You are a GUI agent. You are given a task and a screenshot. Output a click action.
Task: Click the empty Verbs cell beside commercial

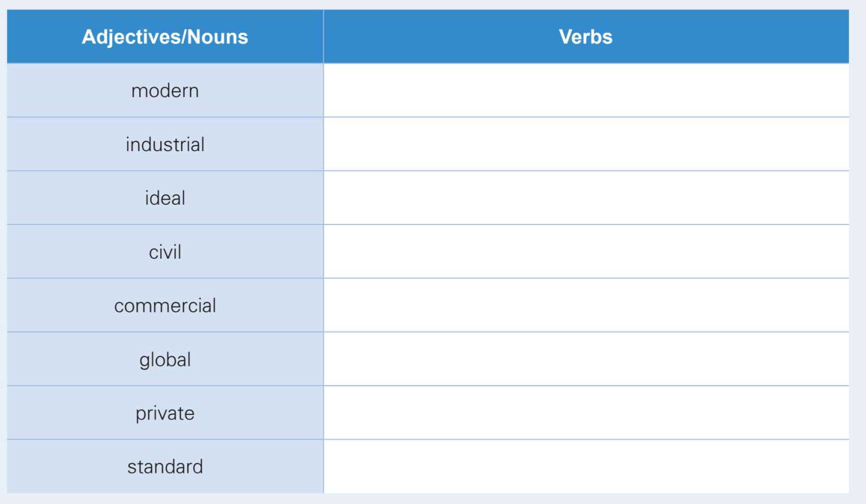[x=586, y=306]
